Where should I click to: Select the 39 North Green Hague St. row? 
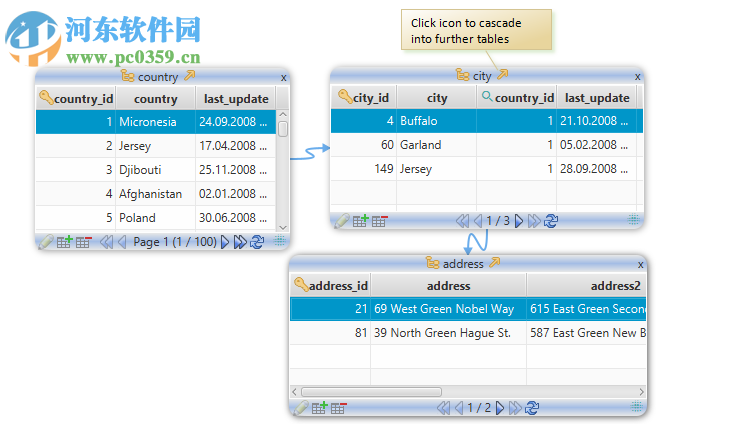point(468,333)
